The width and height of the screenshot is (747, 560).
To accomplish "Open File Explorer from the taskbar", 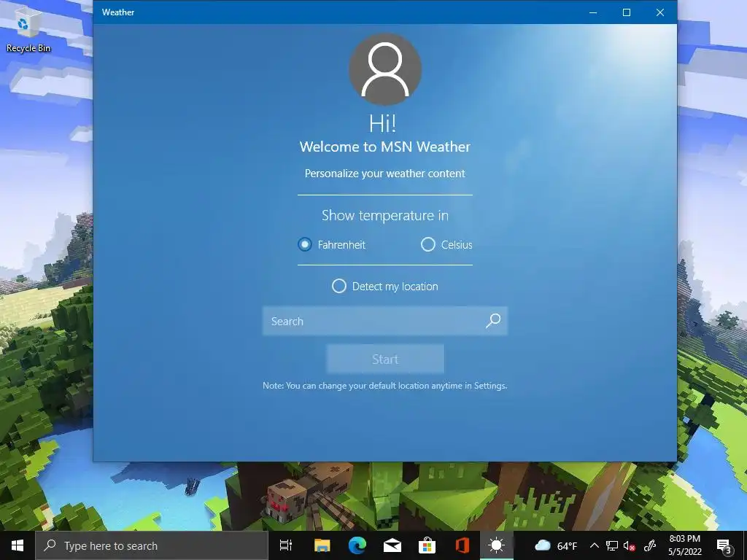I will pyautogui.click(x=322, y=545).
